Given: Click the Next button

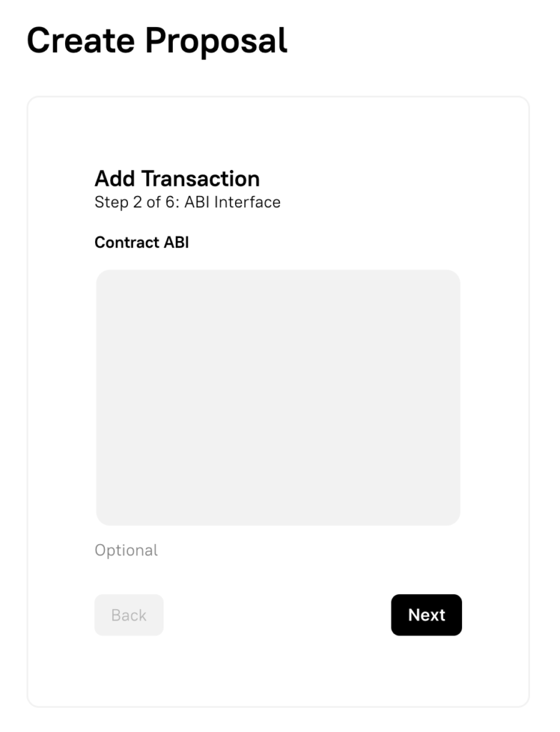Looking at the screenshot, I should click(x=426, y=615).
